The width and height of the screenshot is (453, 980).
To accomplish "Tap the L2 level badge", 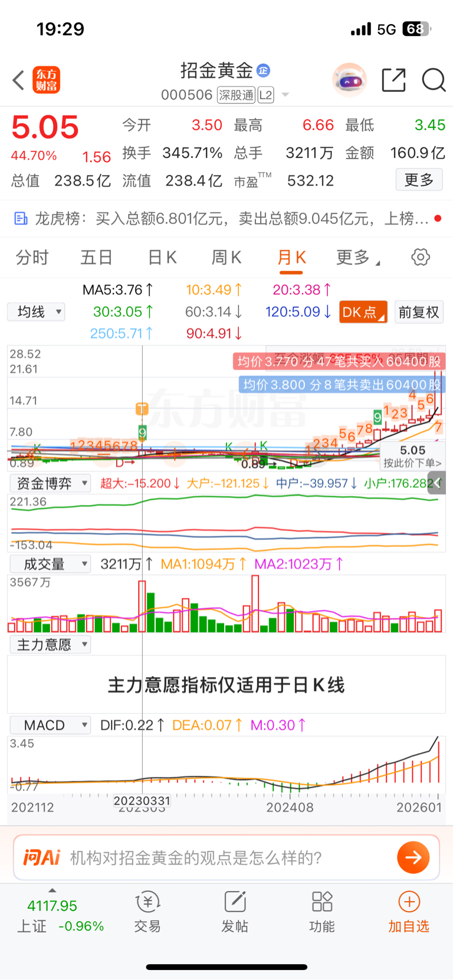I will coord(266,95).
